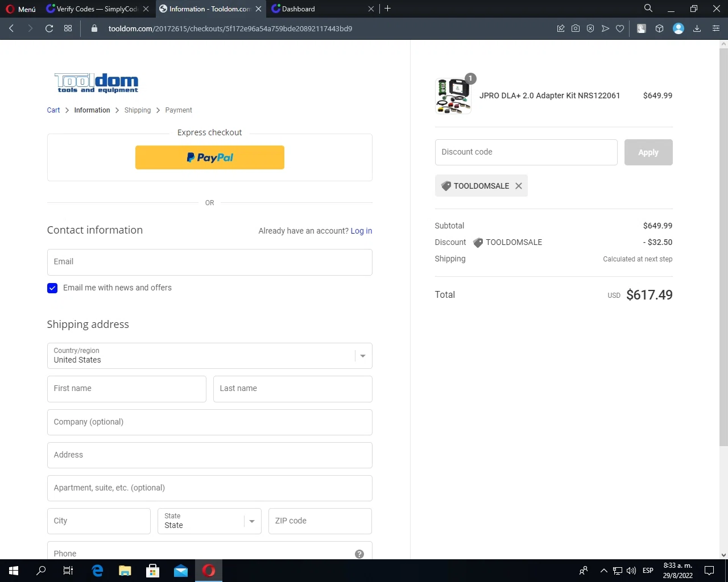This screenshot has width=728, height=582.
Task: Pay with PayPal express checkout
Action: pos(210,157)
